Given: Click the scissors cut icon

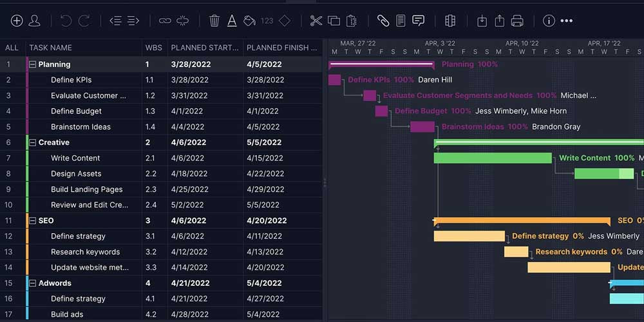Looking at the screenshot, I should [x=316, y=21].
